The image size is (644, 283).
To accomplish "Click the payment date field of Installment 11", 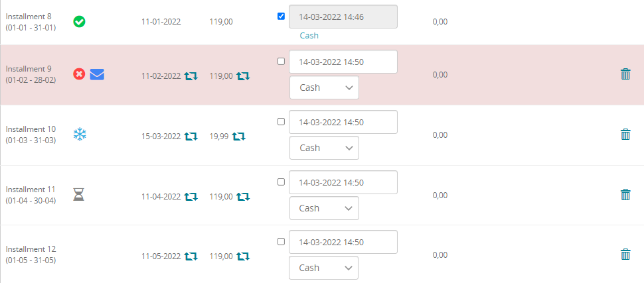I will 343,182.
